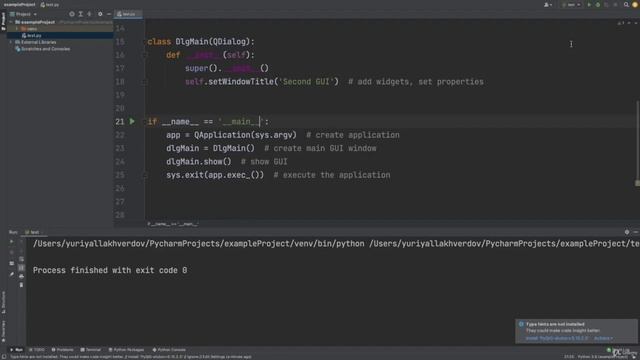The image size is (640, 360).
Task: Click print icon in Run panel
Action: point(21,276)
